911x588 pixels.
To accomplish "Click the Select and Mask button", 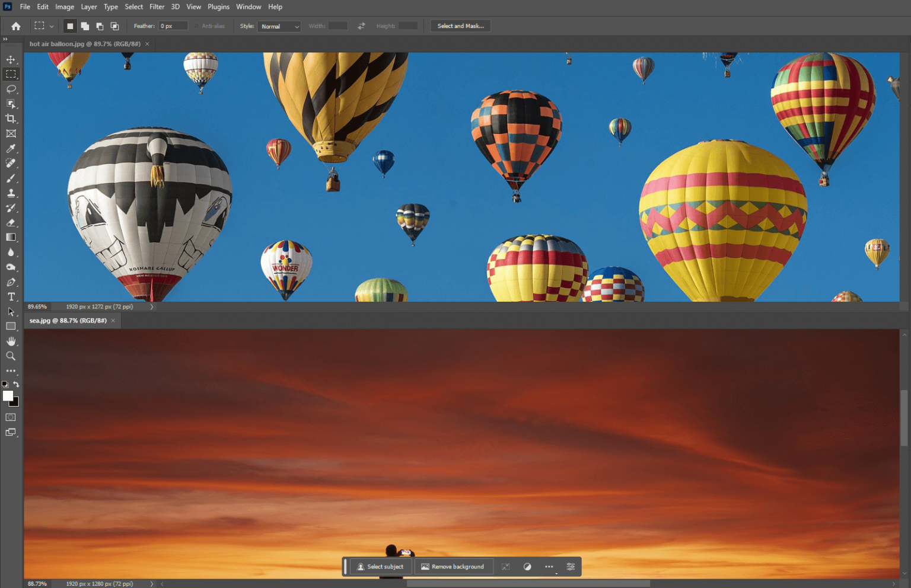I will point(460,25).
